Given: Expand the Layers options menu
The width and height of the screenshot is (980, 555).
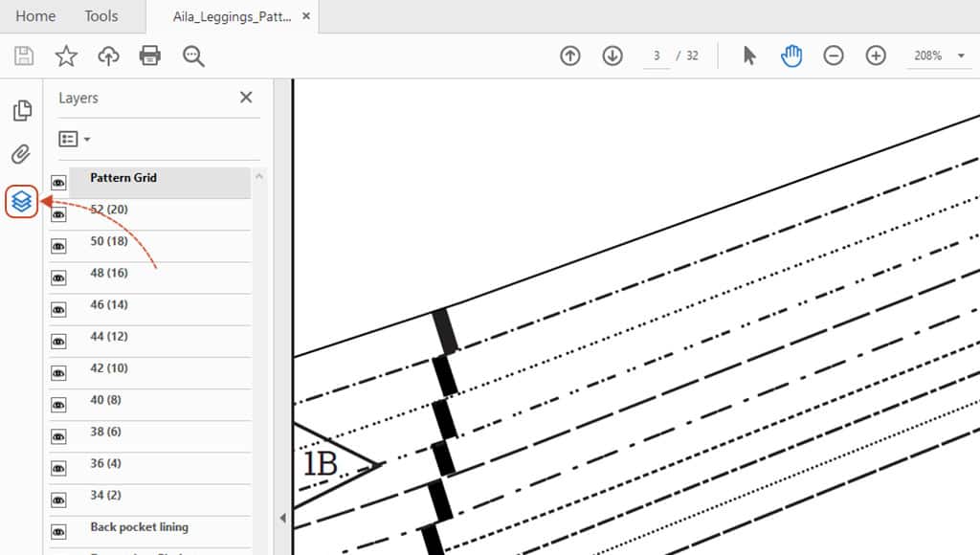Looking at the screenshot, I should tap(75, 140).
